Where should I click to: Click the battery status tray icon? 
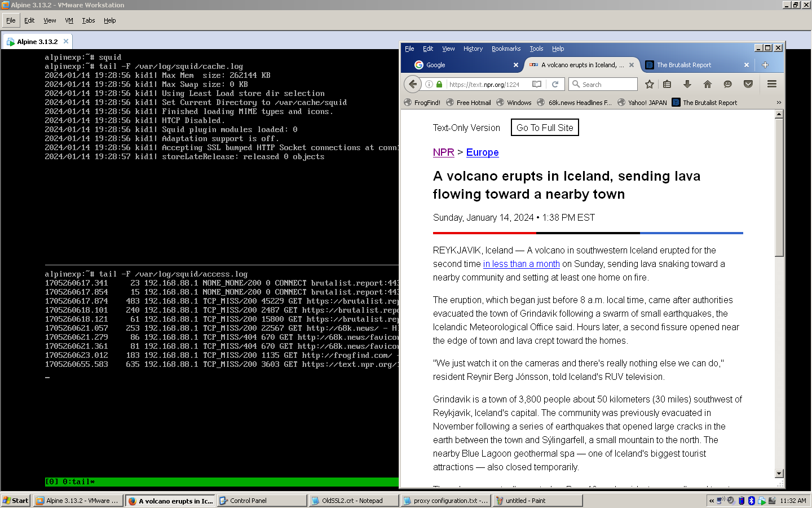[x=742, y=500]
